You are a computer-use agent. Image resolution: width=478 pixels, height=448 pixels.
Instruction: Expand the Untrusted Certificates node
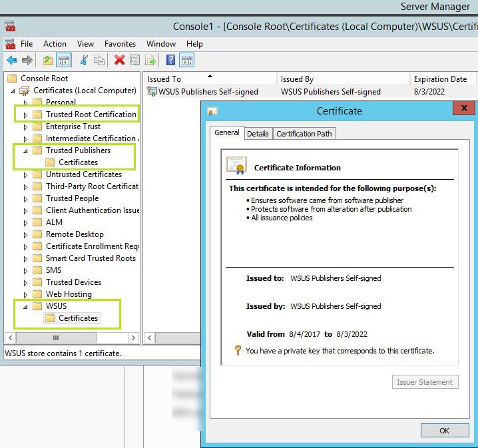click(x=26, y=174)
